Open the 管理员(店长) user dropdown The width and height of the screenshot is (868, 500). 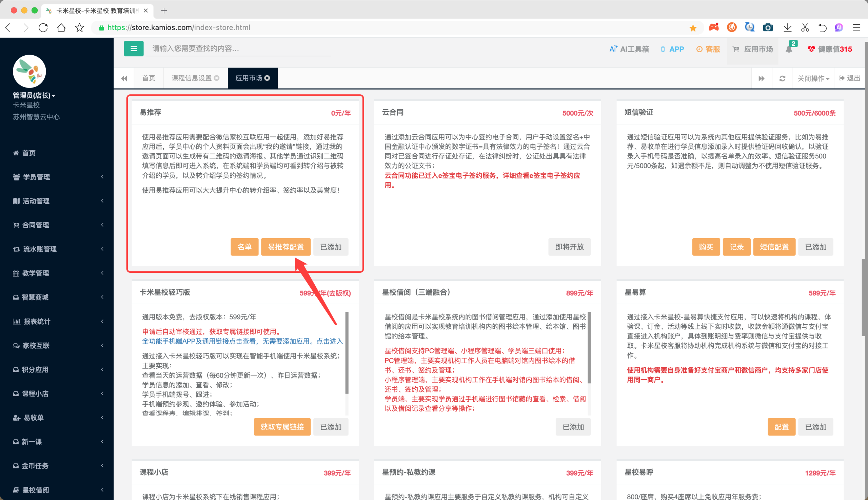[34, 95]
